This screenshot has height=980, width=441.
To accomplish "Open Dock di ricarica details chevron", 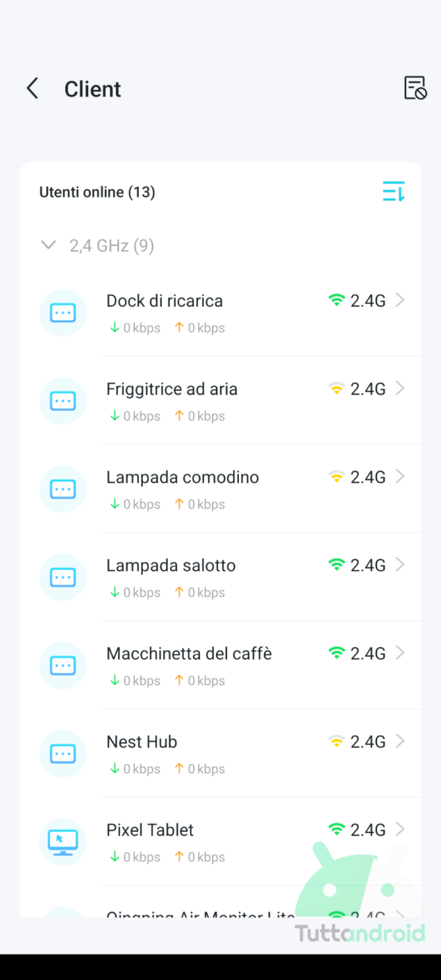I will coord(400,300).
